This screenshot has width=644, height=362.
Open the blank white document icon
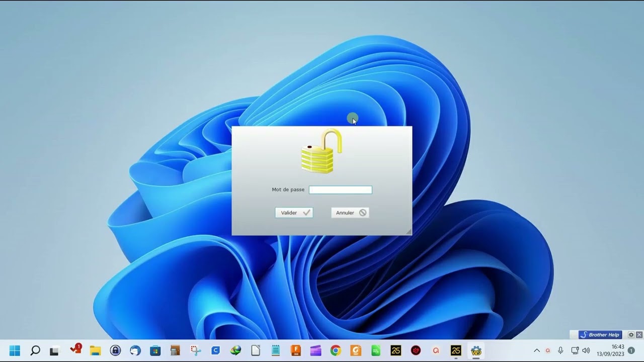(x=256, y=350)
